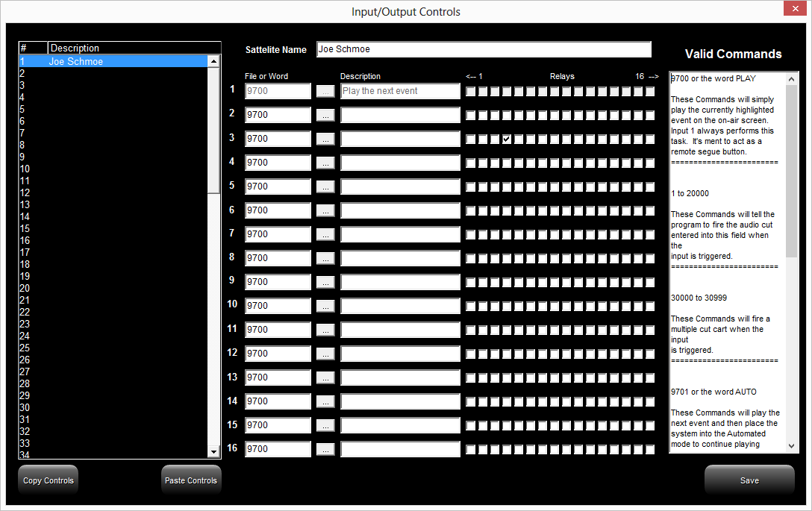Click the Valid Commands scroll-up arrow
Image resolution: width=812 pixels, height=511 pixels.
coord(791,79)
